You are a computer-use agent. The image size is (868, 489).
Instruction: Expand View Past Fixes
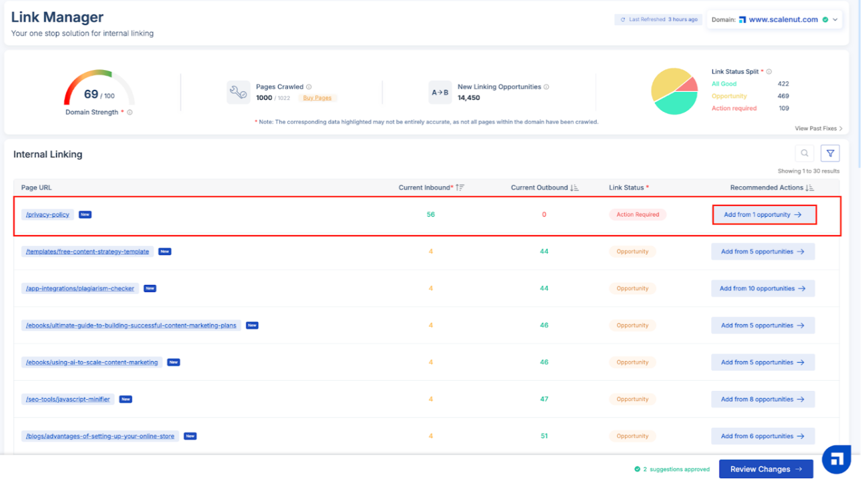pos(818,128)
